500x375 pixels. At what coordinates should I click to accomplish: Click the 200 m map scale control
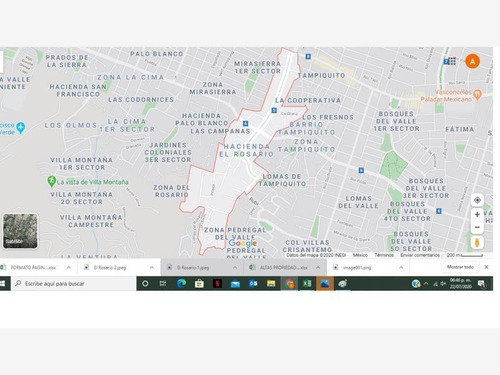[x=465, y=255]
